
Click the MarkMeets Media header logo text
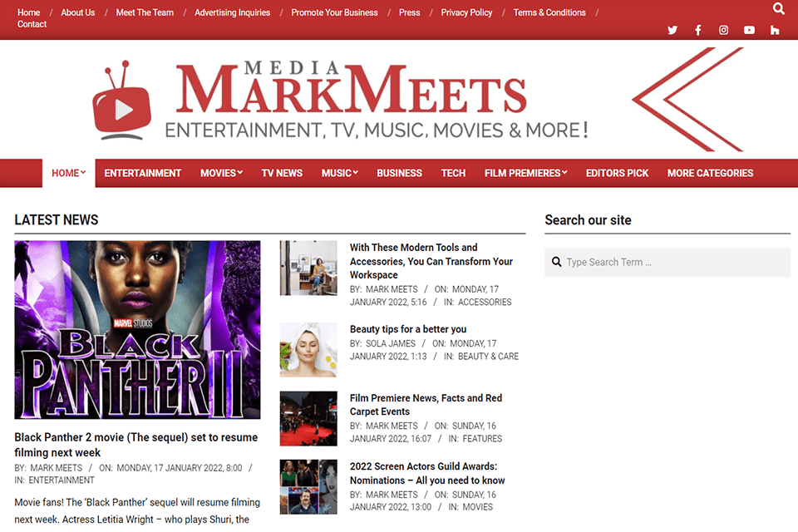click(351, 87)
